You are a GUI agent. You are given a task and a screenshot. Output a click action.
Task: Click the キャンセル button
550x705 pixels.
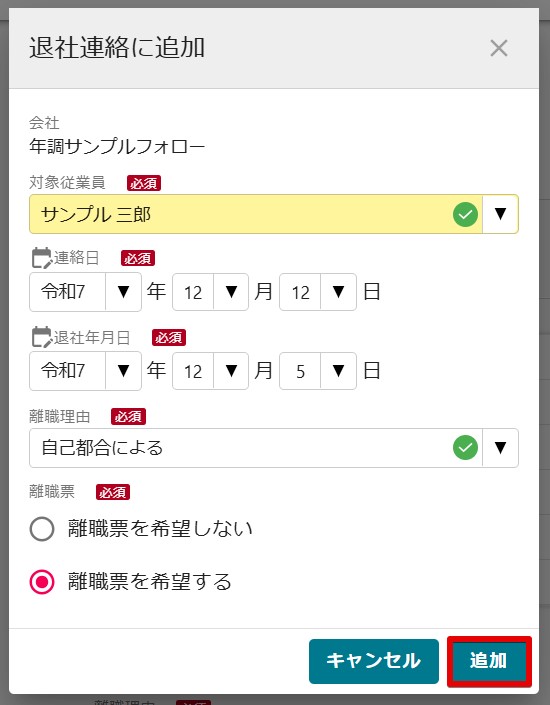374,661
